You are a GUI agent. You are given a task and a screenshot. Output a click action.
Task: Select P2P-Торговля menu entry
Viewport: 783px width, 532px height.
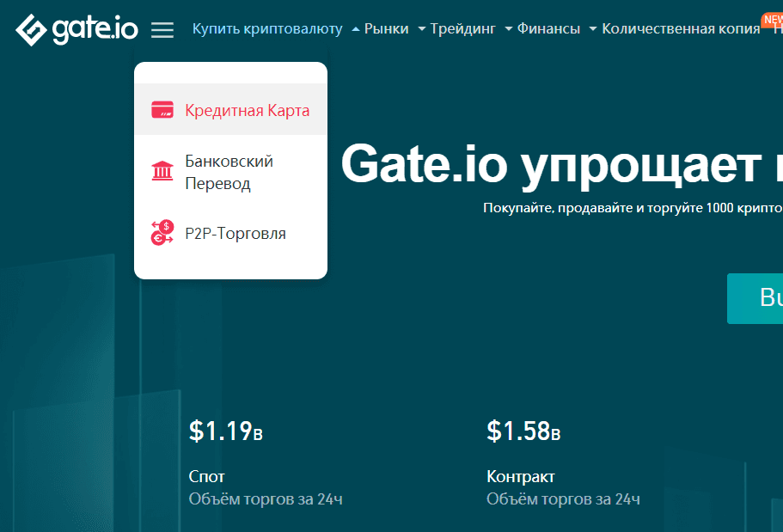point(230,233)
